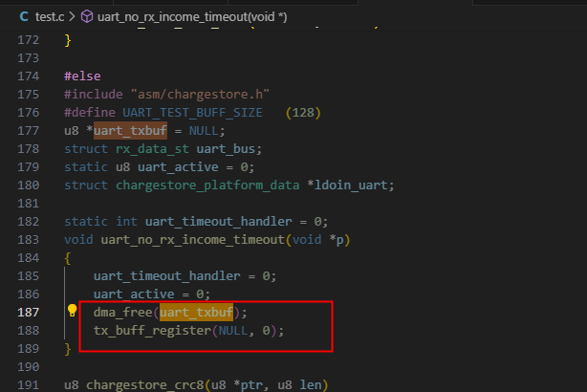Screen dimensions: 587x392
Task: Click the (128) macro value
Action: [303, 113]
